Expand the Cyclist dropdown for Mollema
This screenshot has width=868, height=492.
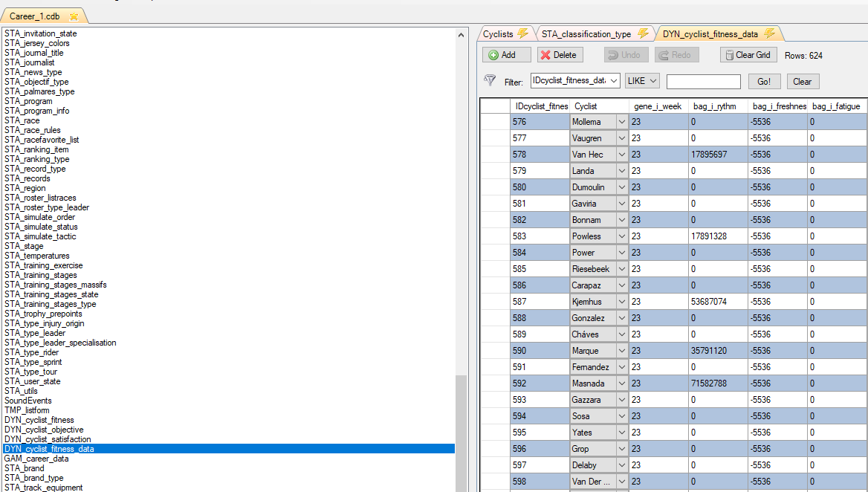coord(621,122)
